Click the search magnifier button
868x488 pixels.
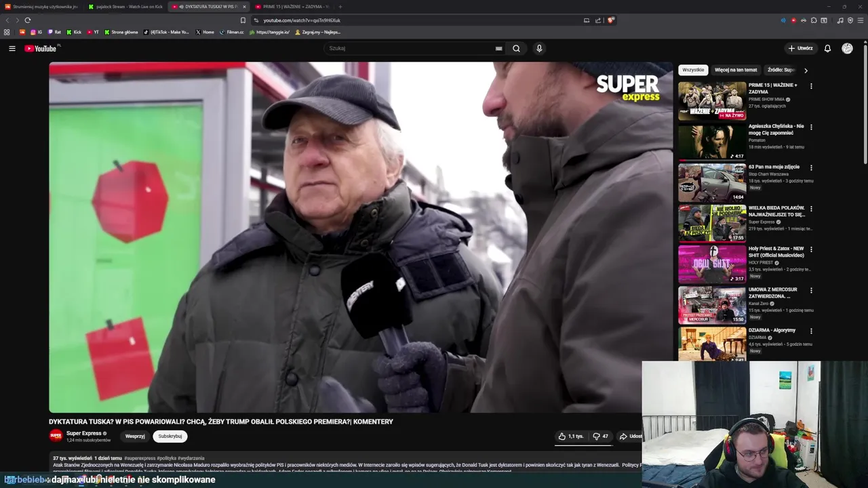pyautogui.click(x=516, y=48)
